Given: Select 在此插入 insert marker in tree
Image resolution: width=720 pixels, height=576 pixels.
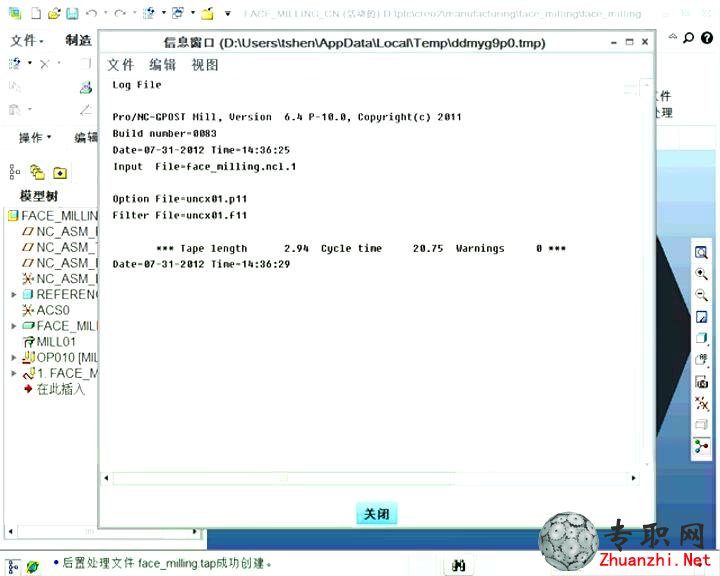Looking at the screenshot, I should tap(54, 390).
